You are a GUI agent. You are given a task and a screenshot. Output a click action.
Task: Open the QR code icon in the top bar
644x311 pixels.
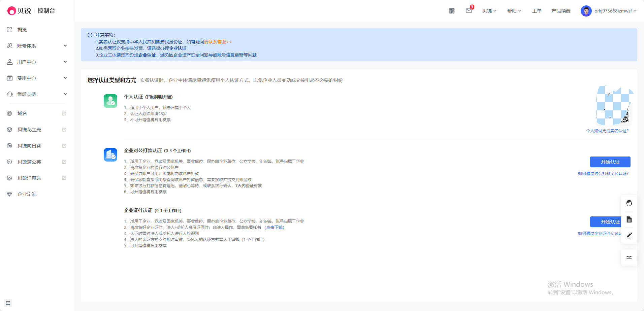(x=452, y=11)
